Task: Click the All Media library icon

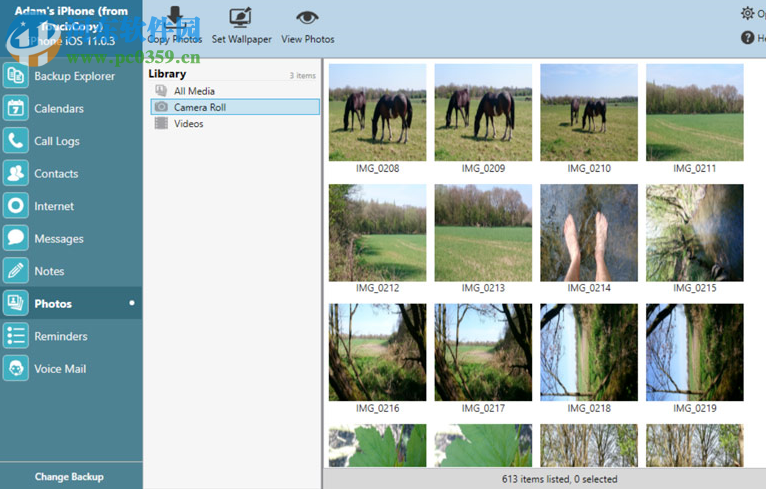Action: [161, 90]
